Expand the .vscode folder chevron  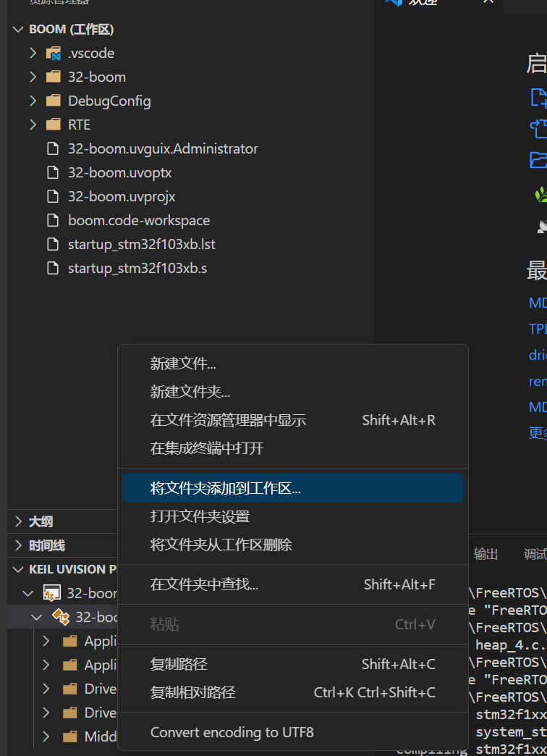(33, 53)
